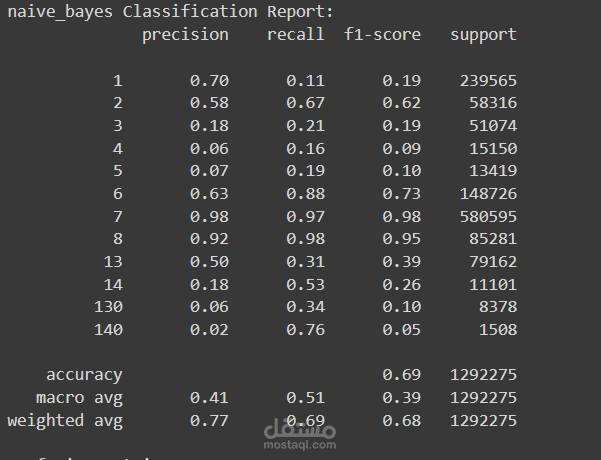Click support value 13419
This screenshot has width=601, height=460.
[x=493, y=171]
